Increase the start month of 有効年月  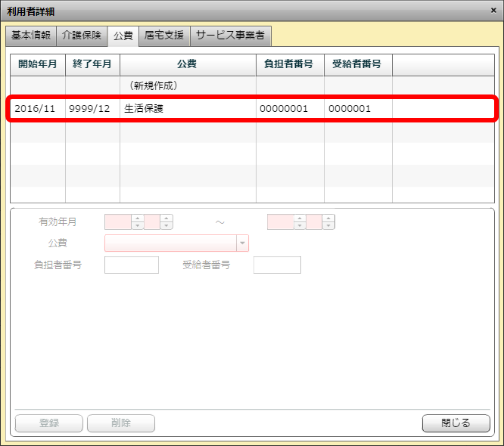click(x=166, y=218)
